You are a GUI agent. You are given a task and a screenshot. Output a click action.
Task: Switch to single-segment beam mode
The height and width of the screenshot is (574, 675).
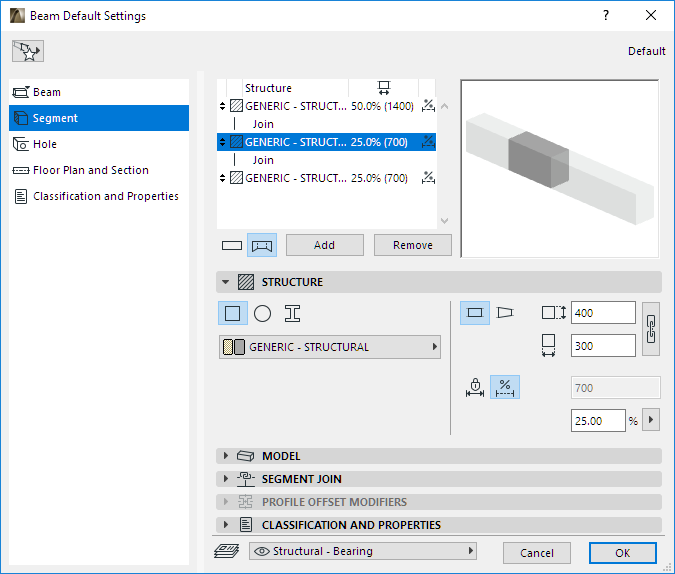[232, 245]
